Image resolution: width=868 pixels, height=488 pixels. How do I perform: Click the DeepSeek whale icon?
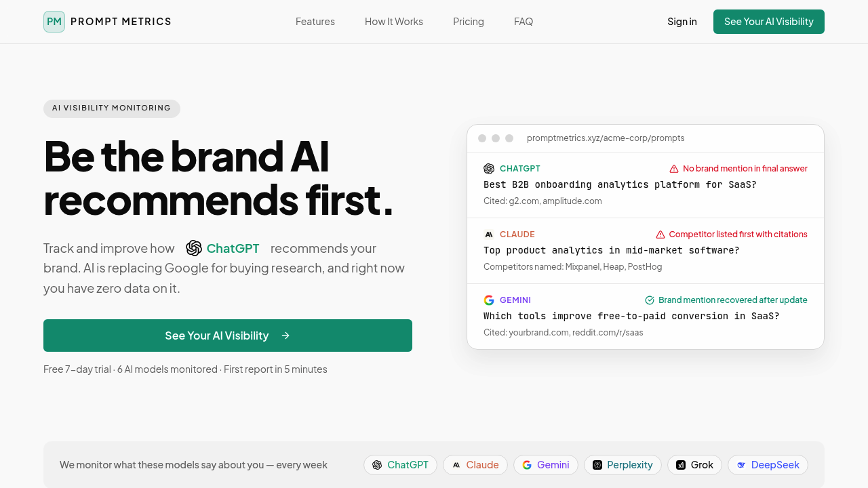coord(741,465)
